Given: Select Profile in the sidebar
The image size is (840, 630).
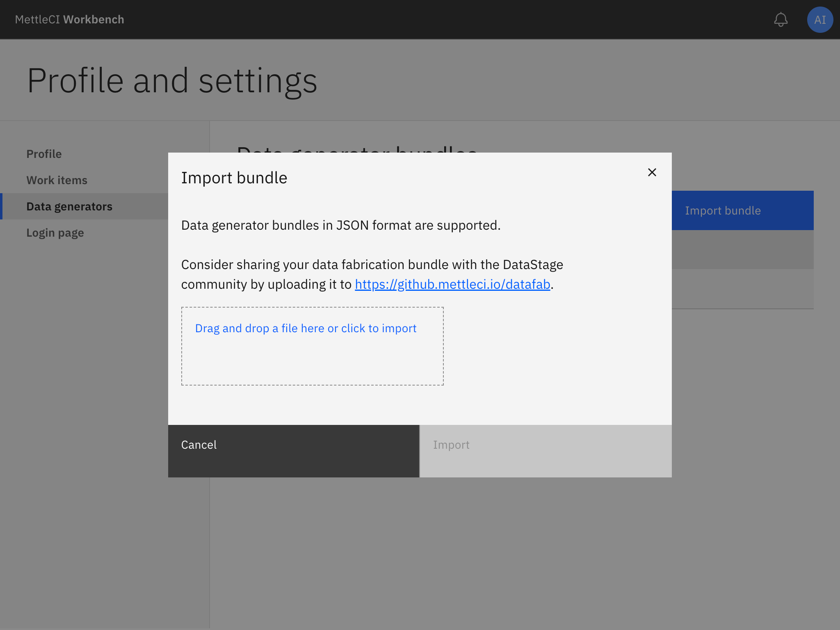Looking at the screenshot, I should coord(44,154).
